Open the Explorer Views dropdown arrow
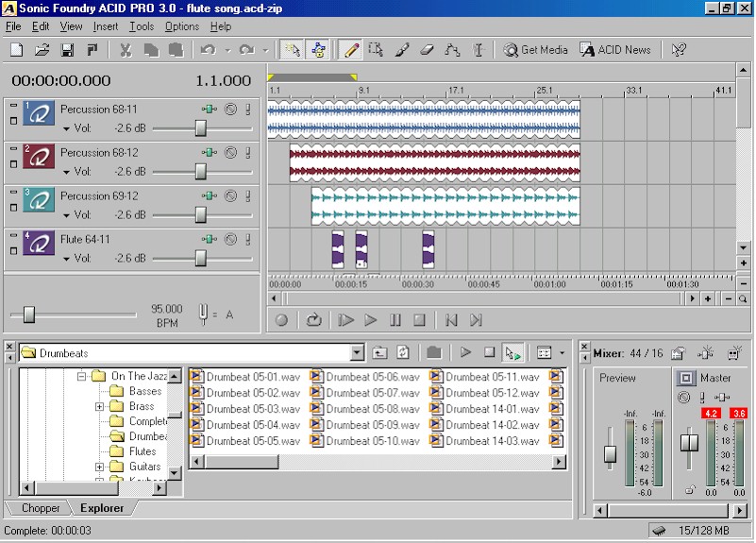This screenshot has height=543, width=756. click(x=563, y=353)
